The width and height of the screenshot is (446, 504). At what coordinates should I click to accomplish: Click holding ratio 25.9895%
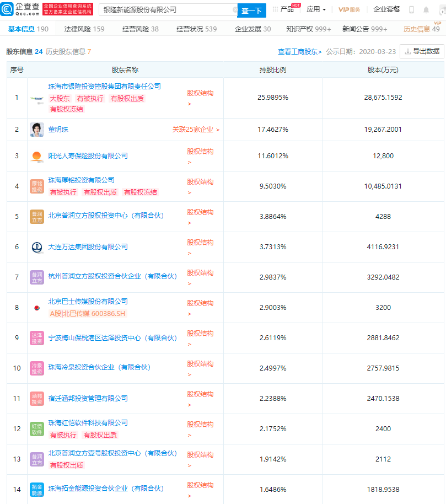273,98
